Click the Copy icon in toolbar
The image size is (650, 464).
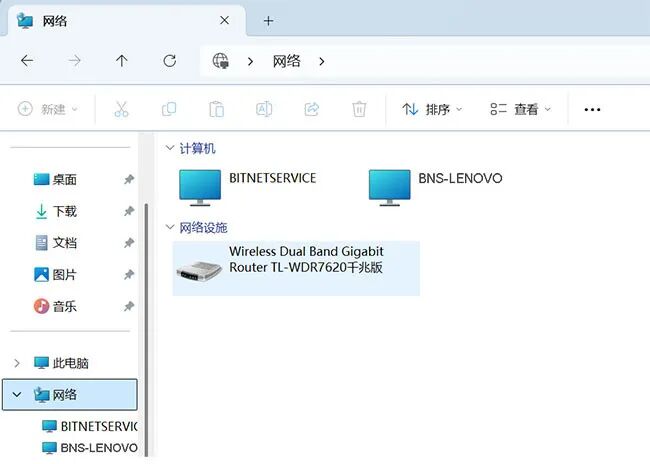pos(169,109)
